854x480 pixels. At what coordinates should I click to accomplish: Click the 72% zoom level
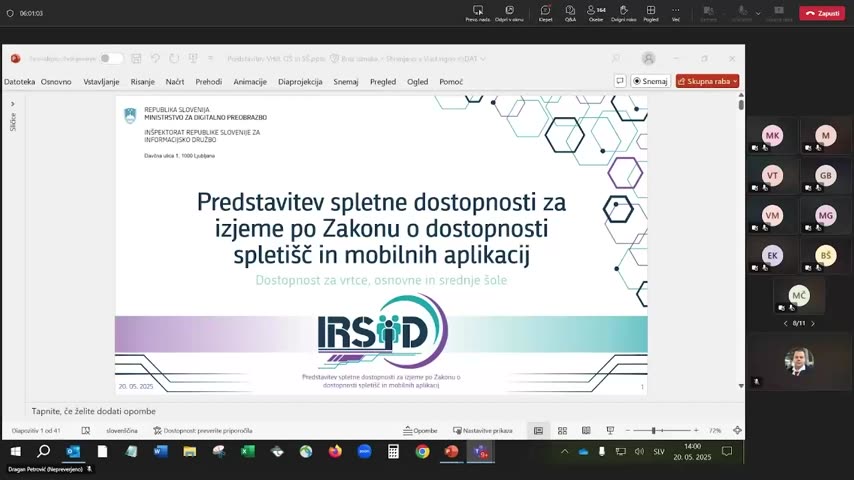click(715, 430)
